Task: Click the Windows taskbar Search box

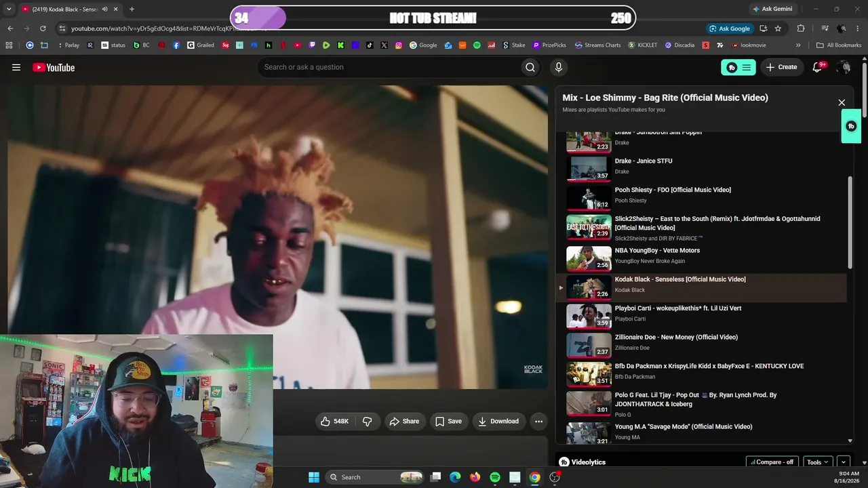Action: point(375,477)
